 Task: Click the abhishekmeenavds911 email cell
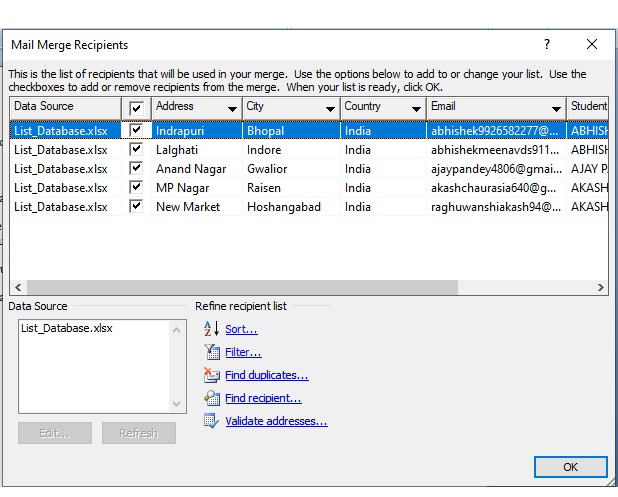[497, 150]
